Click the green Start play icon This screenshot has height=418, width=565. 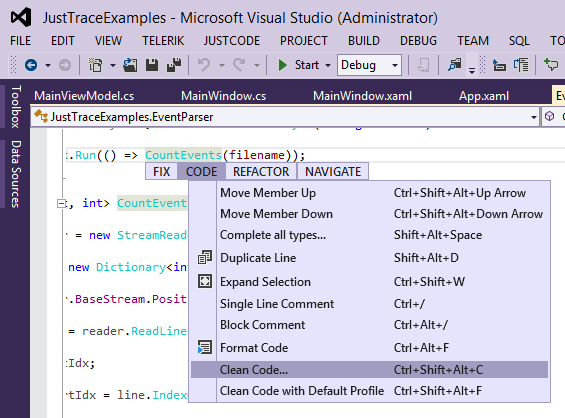282,65
